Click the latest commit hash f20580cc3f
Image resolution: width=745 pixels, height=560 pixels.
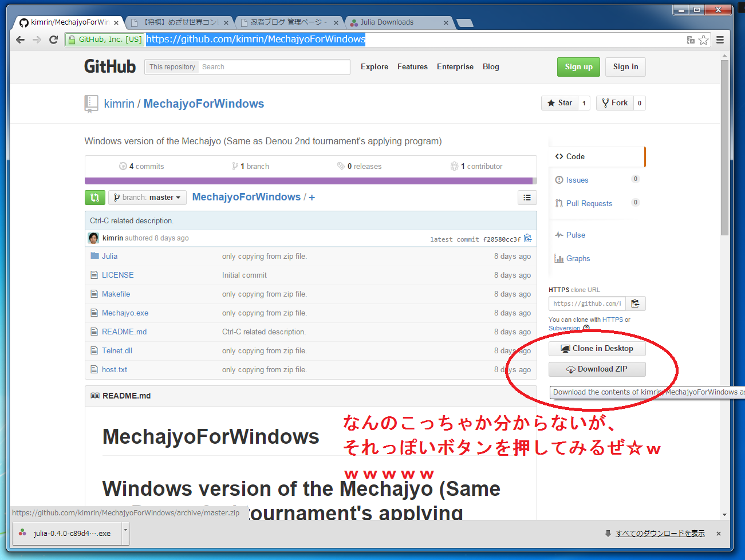(502, 239)
